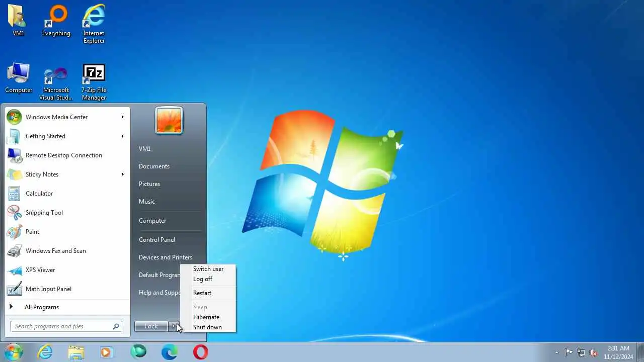Image resolution: width=644 pixels, height=362 pixels.
Task: Launch Windows Media Player from the taskbar
Action: pyautogui.click(x=107, y=352)
